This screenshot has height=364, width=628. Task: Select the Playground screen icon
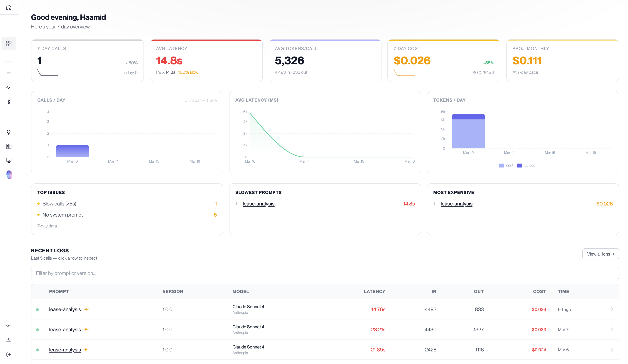coord(9,160)
